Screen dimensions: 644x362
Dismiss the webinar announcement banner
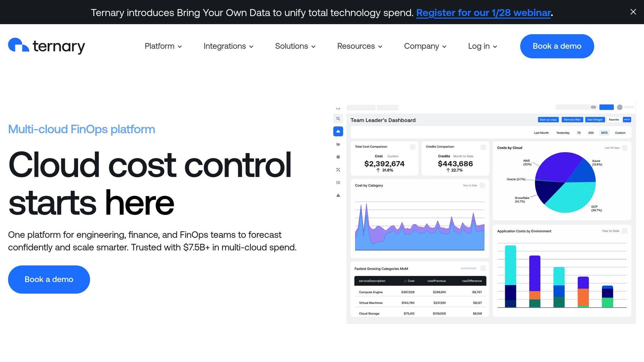pyautogui.click(x=633, y=12)
